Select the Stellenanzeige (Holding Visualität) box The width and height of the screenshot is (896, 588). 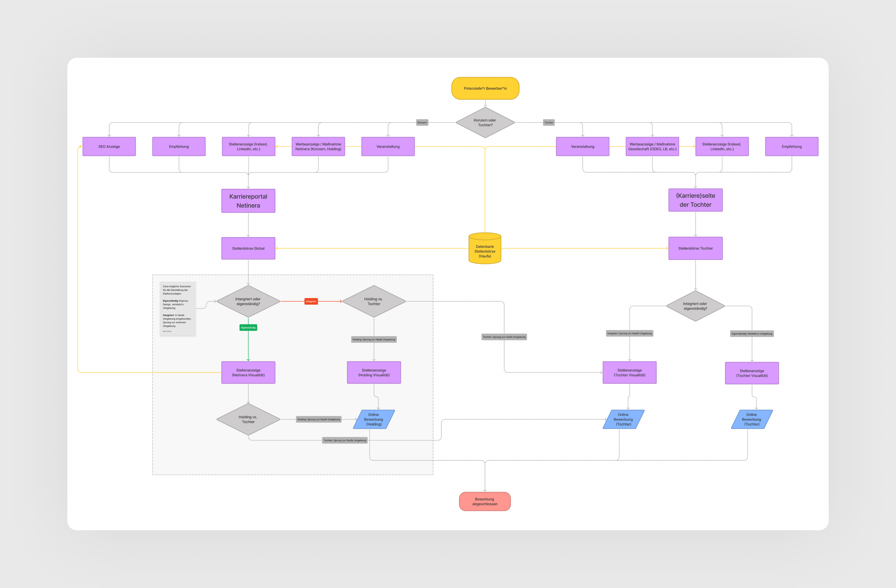pyautogui.click(x=373, y=373)
